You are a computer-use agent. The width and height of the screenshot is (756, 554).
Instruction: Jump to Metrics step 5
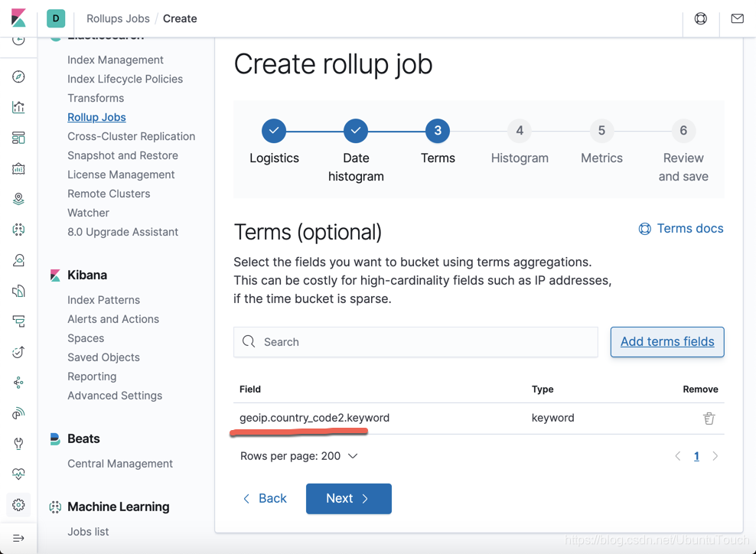601,131
